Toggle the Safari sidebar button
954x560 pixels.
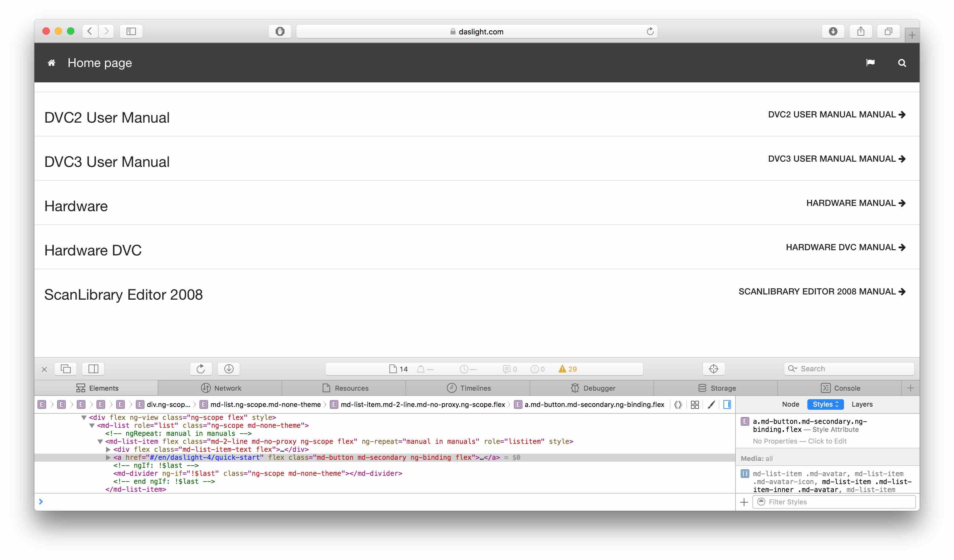click(x=131, y=31)
